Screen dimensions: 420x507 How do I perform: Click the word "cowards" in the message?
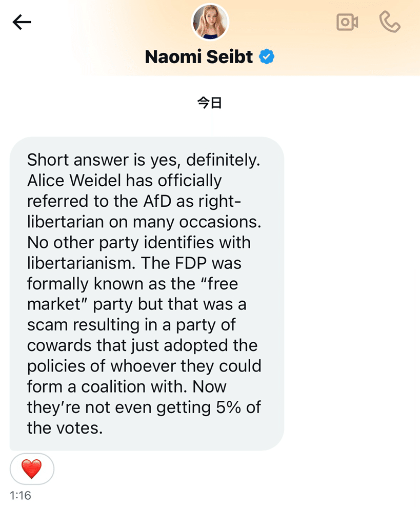click(x=59, y=346)
